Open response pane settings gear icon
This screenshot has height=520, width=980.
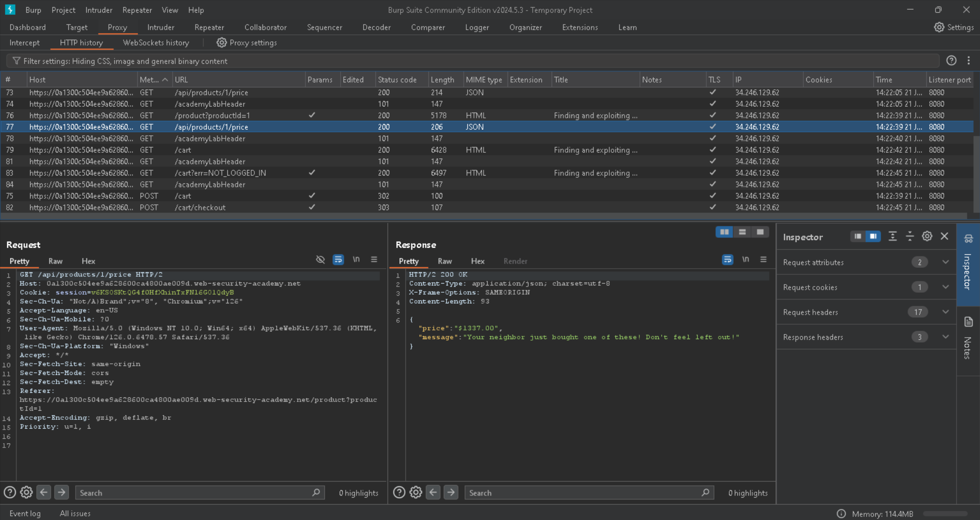point(416,493)
